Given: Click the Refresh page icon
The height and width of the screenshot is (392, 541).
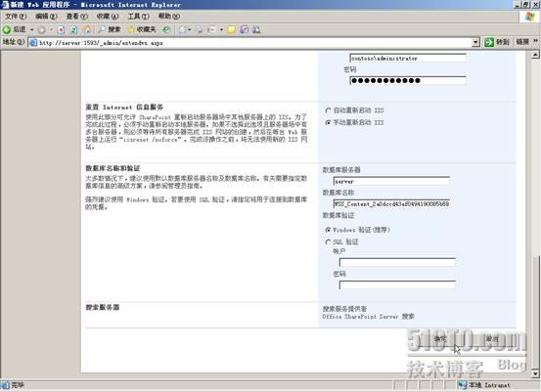Looking at the screenshot, I should (x=73, y=30).
